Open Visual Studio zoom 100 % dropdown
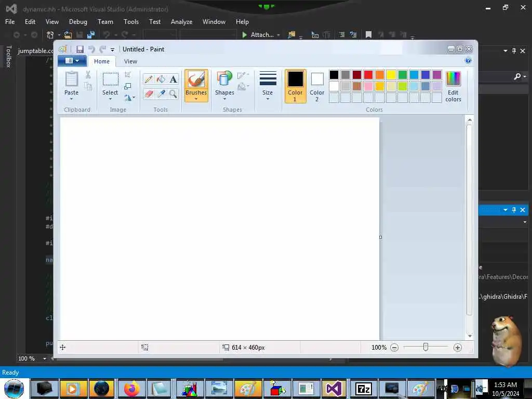 (45, 358)
